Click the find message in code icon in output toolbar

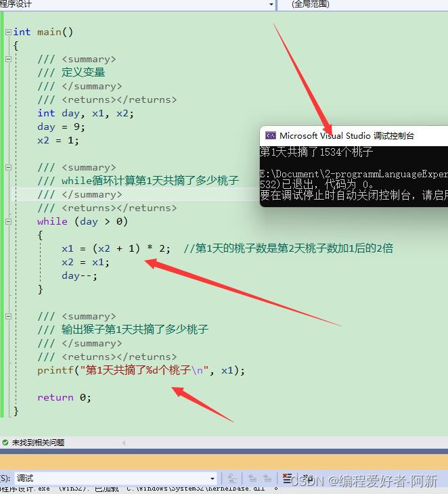point(232,478)
